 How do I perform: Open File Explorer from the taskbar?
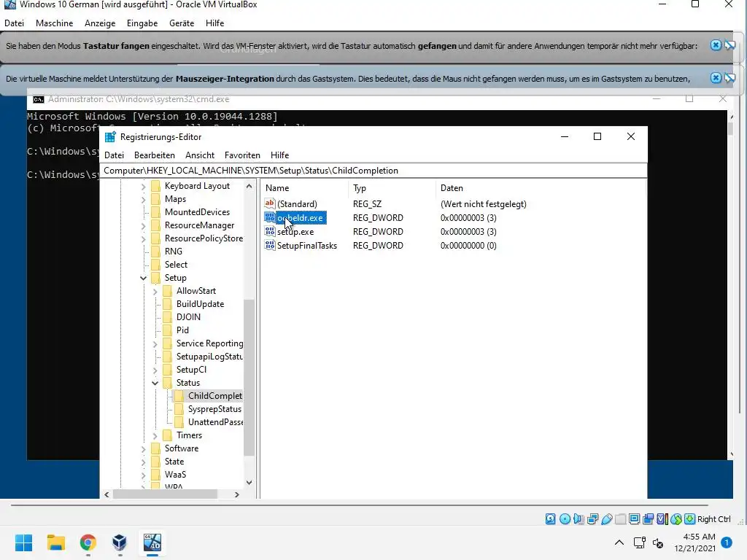(x=55, y=542)
